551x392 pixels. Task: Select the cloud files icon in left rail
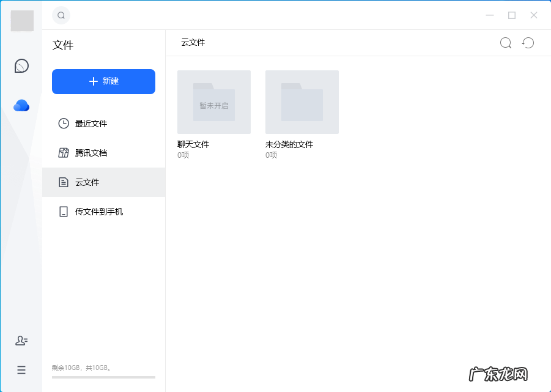point(21,105)
